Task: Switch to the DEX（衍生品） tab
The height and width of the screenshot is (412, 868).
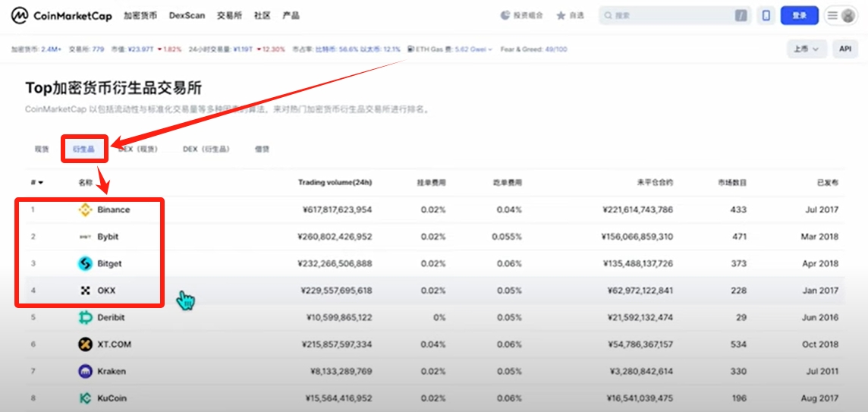Action: (x=206, y=149)
